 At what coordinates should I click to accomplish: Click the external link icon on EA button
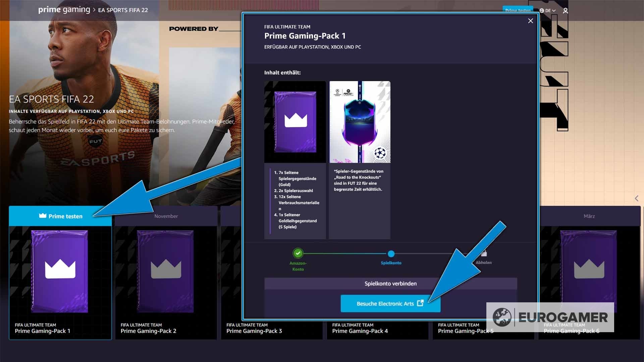[x=420, y=303]
